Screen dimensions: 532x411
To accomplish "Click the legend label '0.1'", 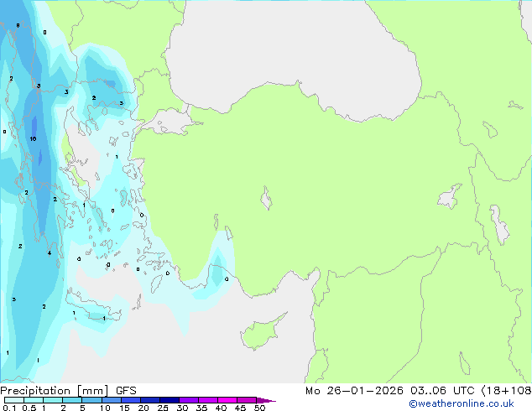I will pos(9,408).
